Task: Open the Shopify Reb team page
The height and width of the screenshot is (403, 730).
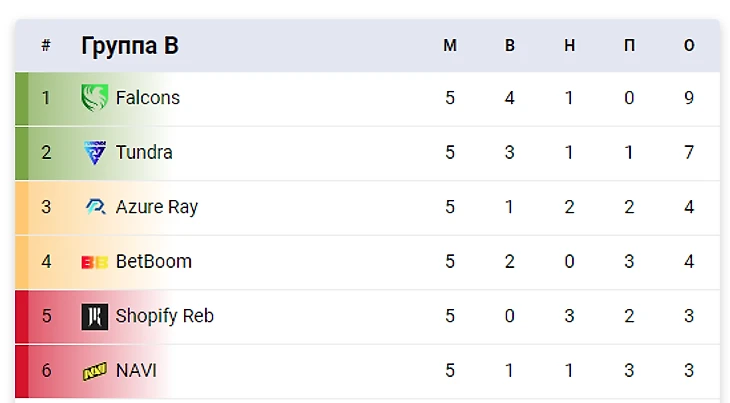Action: click(x=164, y=316)
